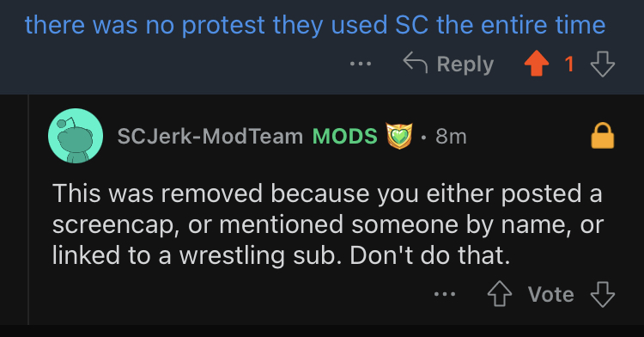The width and height of the screenshot is (644, 337).
Task: Select the removal reason comment text
Action: [327, 224]
